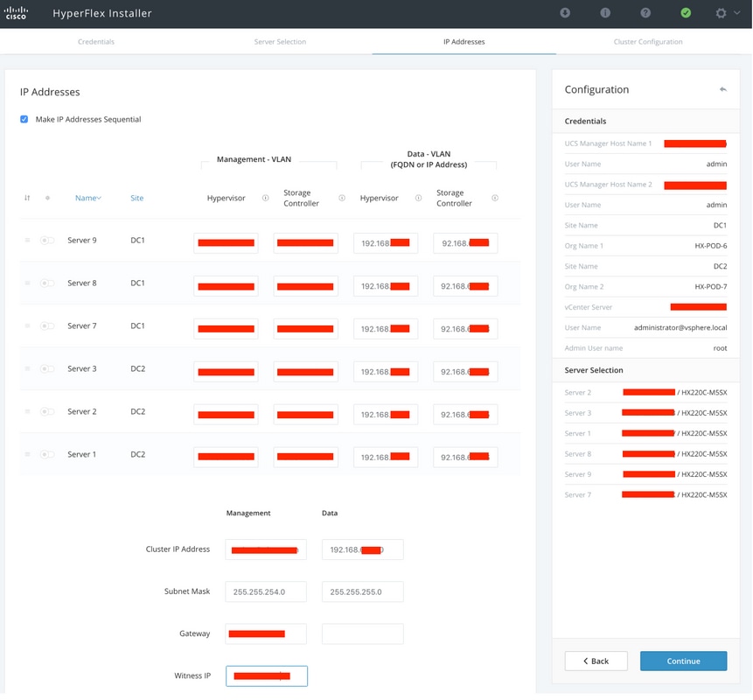
Task: Collapse the Configuration panel arrow
Action: pyautogui.click(x=722, y=89)
